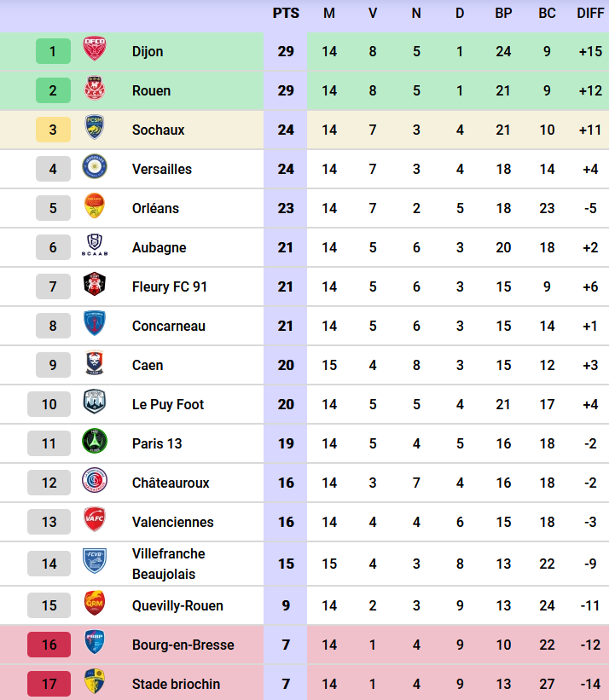Click the Versailles club logo
The image size is (609, 700).
tap(95, 167)
